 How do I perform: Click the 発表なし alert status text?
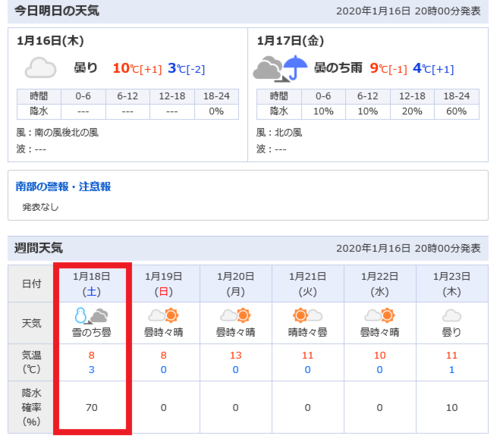tap(40, 207)
